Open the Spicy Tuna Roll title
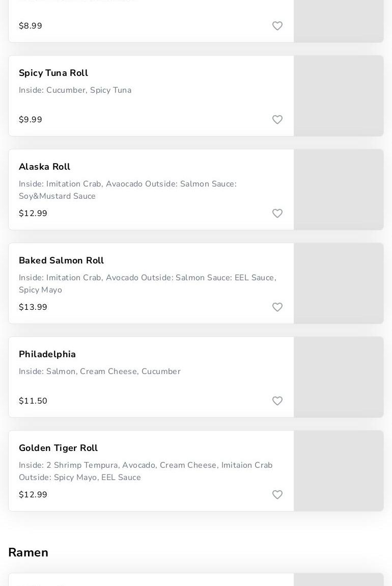 (x=53, y=73)
